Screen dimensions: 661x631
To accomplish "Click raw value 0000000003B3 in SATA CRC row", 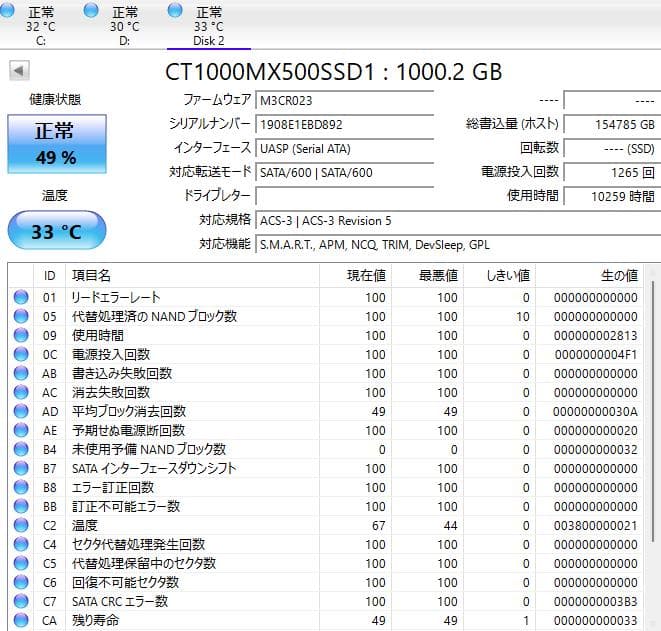I will pyautogui.click(x=595, y=601).
